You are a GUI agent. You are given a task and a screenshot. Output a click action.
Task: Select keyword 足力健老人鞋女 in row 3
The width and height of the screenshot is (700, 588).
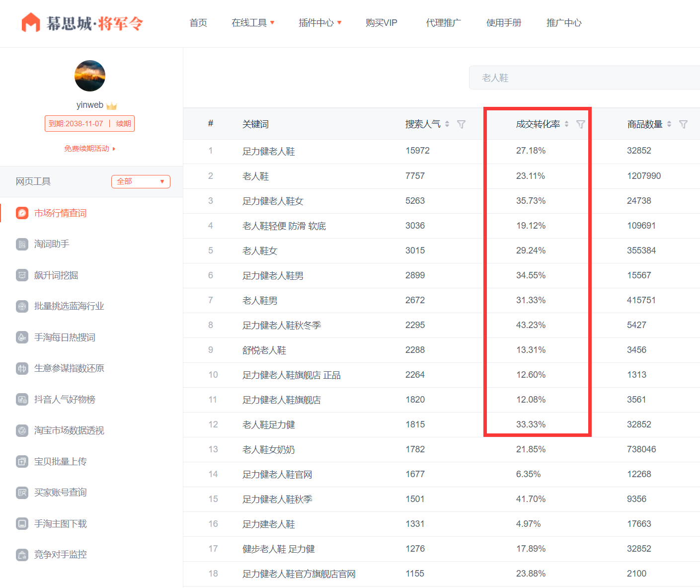(x=273, y=201)
